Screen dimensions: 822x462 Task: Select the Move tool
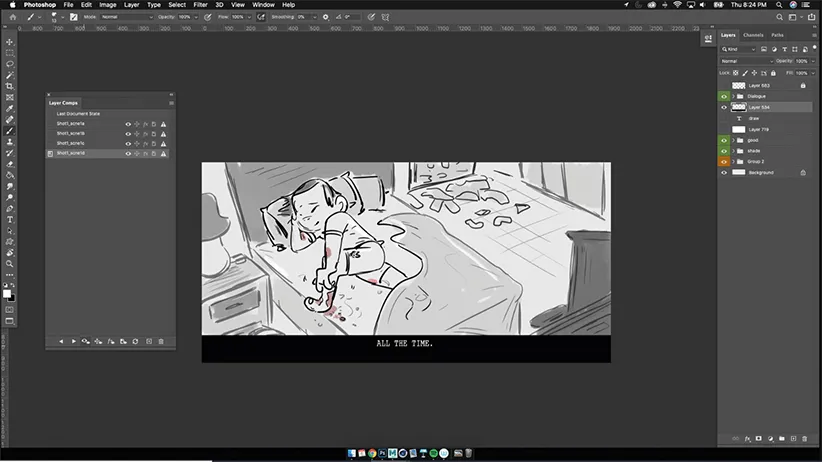tap(10, 42)
